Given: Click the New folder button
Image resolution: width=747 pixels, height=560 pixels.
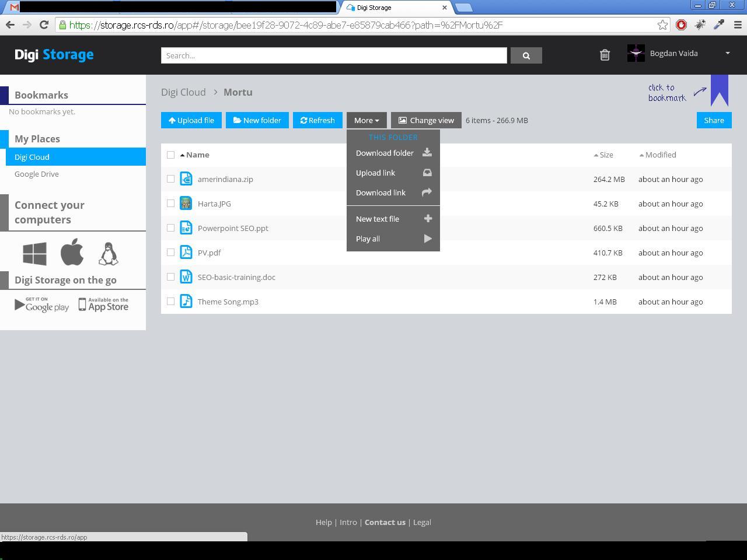Looking at the screenshot, I should pyautogui.click(x=257, y=120).
